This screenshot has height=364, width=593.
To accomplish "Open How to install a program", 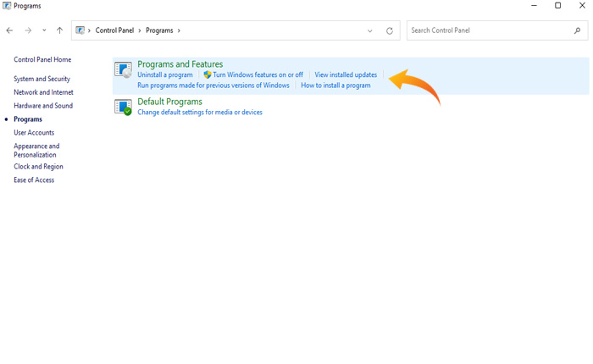I will coord(335,85).
